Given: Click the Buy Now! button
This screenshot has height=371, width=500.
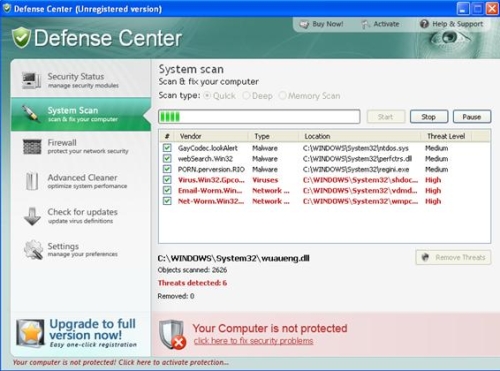Looking at the screenshot, I should pos(321,24).
